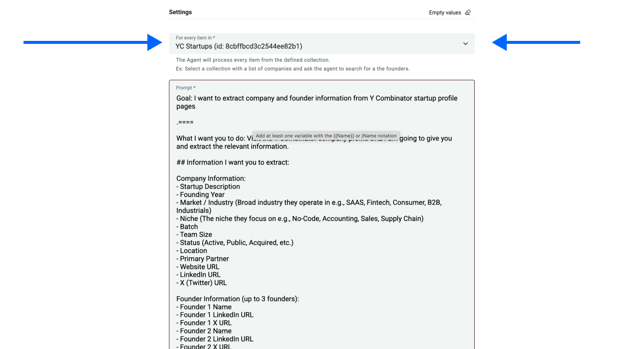Click the right blue arrow pointing left

pyautogui.click(x=536, y=42)
